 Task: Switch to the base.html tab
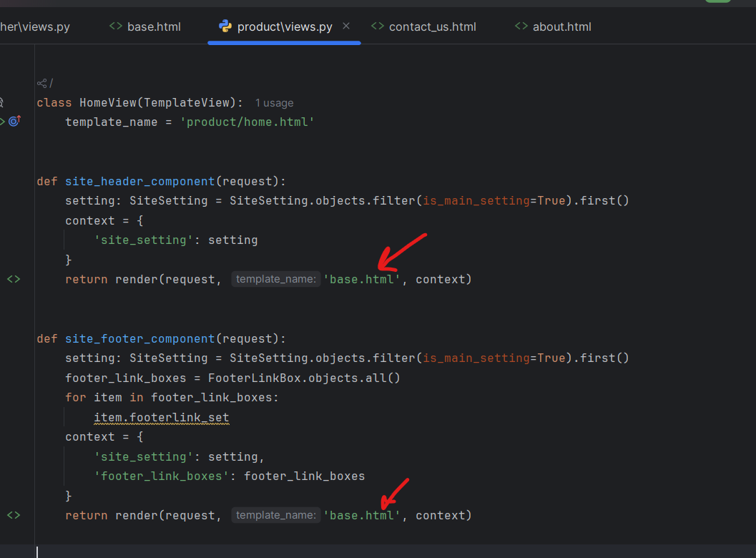pos(153,26)
